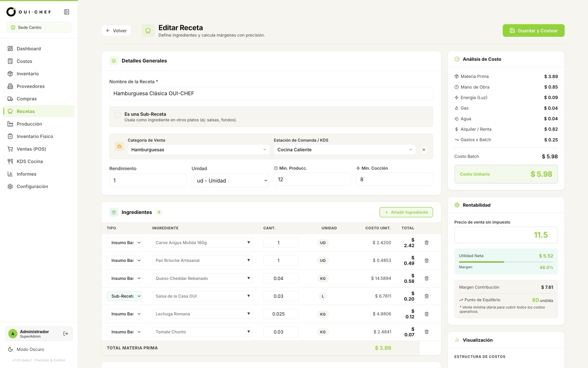Delete the Carne Angus Molida ingredient row
Screen dimensions: 588x368
[x=426, y=243]
